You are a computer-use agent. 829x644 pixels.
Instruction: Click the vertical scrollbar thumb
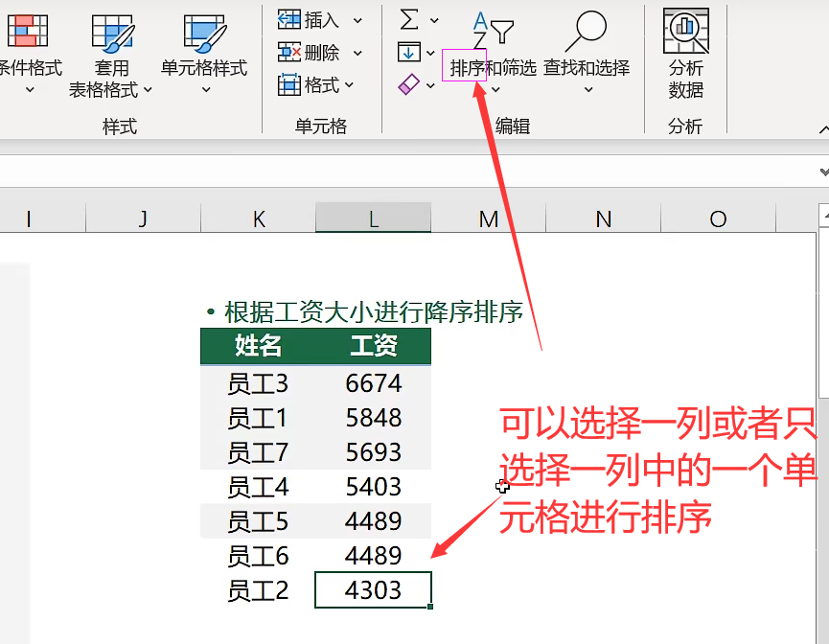(824, 313)
